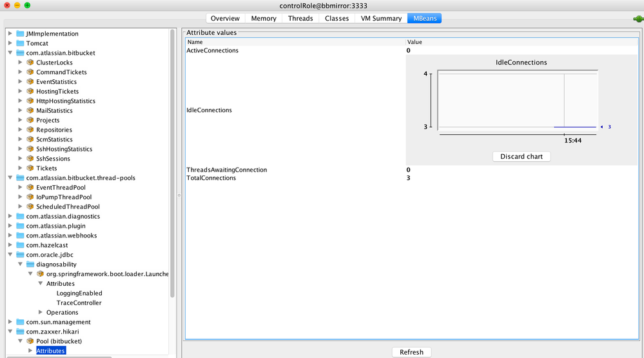644x358 pixels.
Task: Click the TotalConnections value 3
Action: [x=408, y=178]
